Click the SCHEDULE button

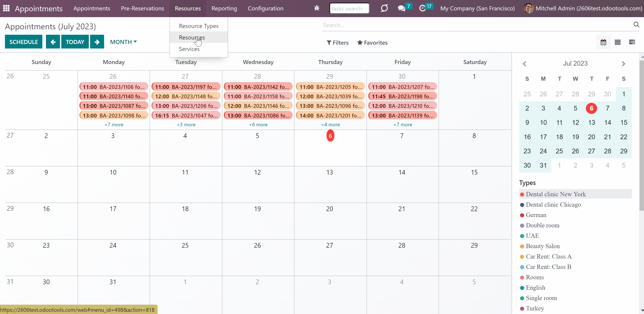pyautogui.click(x=24, y=42)
